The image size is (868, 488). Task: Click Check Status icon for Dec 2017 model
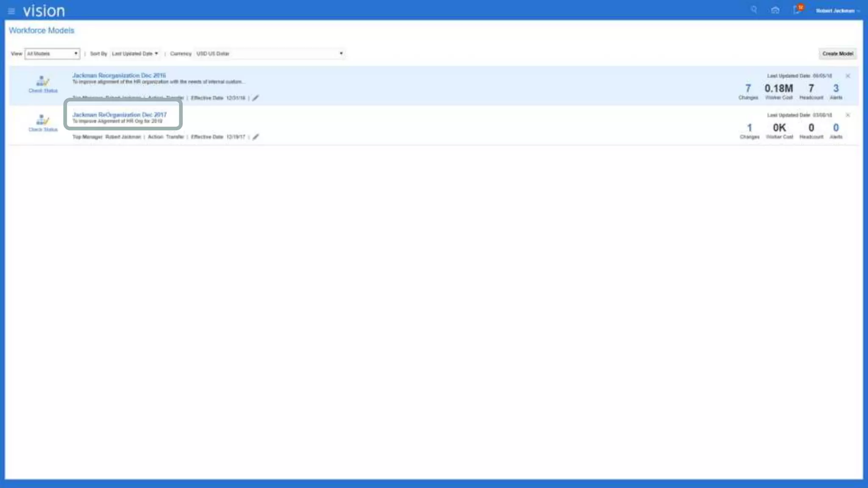coord(43,123)
